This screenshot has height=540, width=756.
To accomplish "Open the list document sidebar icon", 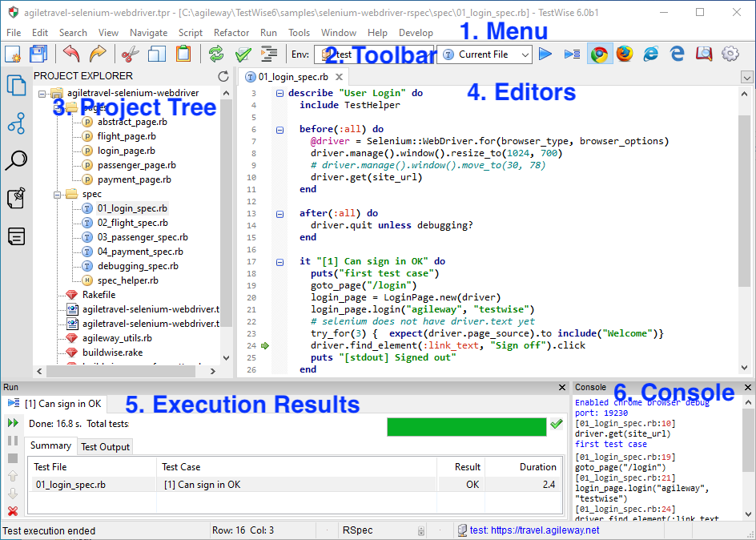I will pyautogui.click(x=16, y=236).
